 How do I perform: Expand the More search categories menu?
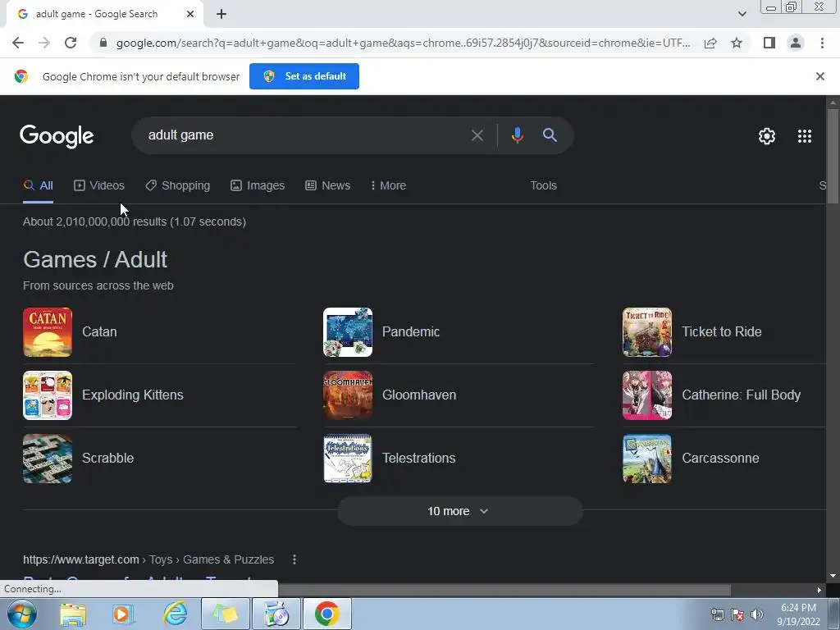[x=388, y=185]
